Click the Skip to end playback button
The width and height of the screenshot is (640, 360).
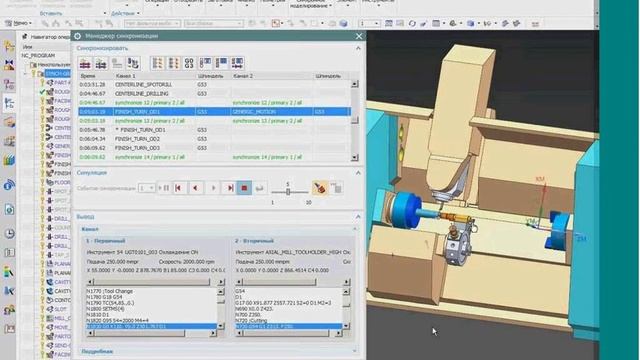coord(230,188)
